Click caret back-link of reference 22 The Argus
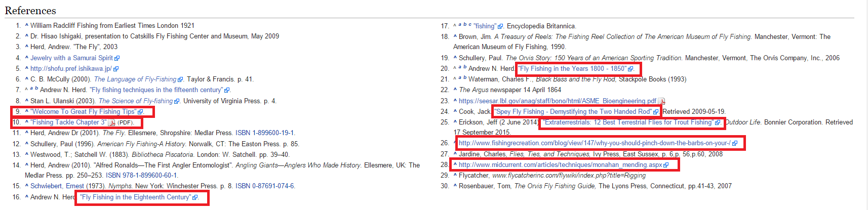Screen dimensions: 868x210 click(455, 89)
